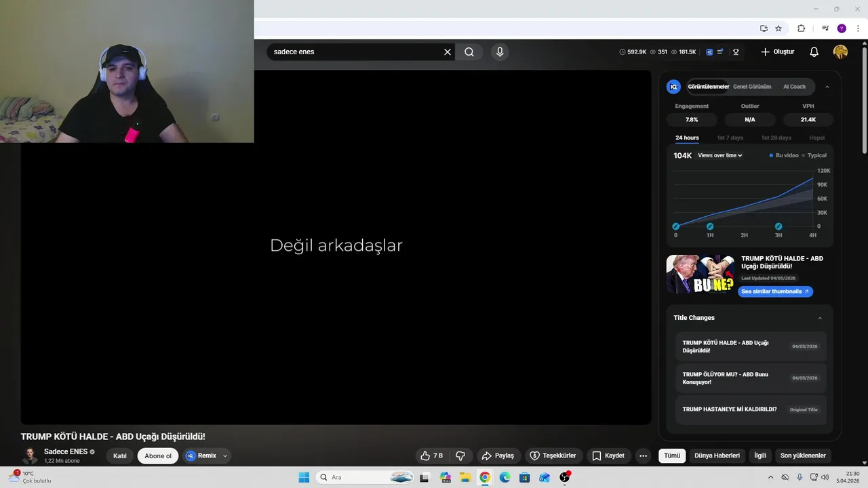Select the 1st 7 days tab
Image resolution: width=868 pixels, height=488 pixels.
730,138
